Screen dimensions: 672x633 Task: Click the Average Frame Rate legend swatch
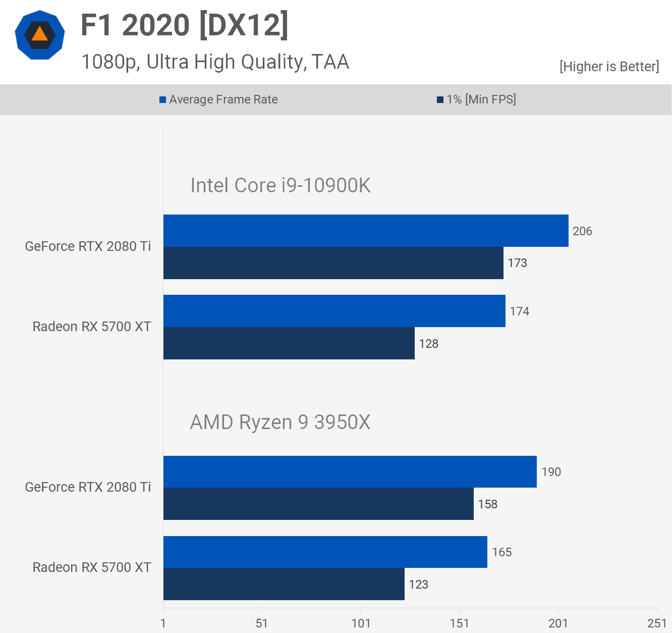tap(163, 100)
